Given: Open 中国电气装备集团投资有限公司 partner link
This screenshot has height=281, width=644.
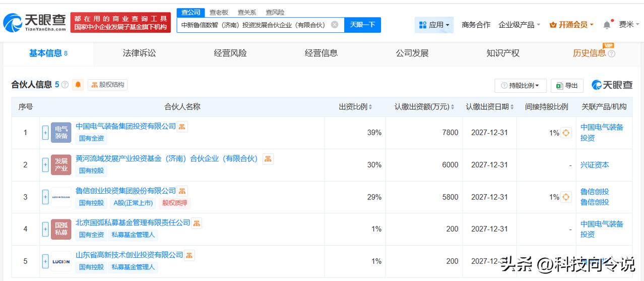Looking at the screenshot, I should (x=125, y=126).
